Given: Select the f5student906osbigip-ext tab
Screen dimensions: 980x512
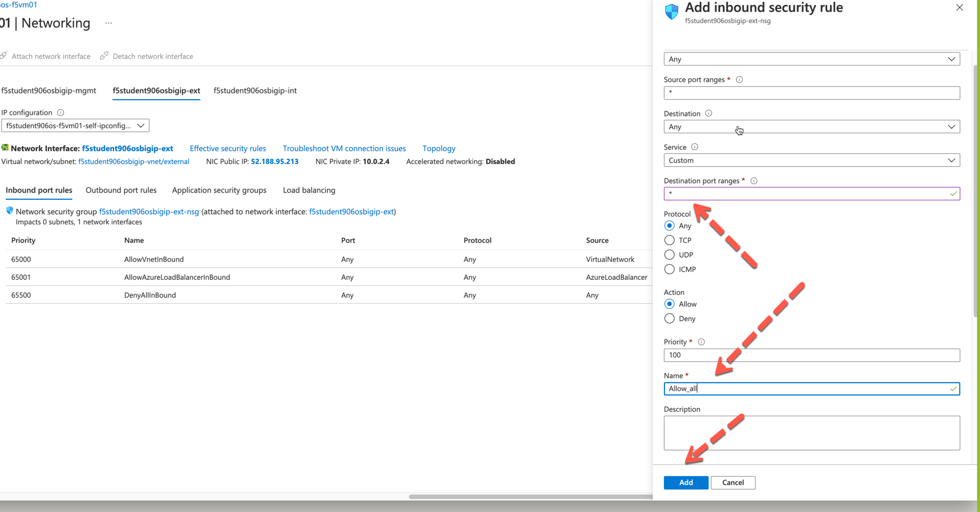Looking at the screenshot, I should [x=156, y=91].
